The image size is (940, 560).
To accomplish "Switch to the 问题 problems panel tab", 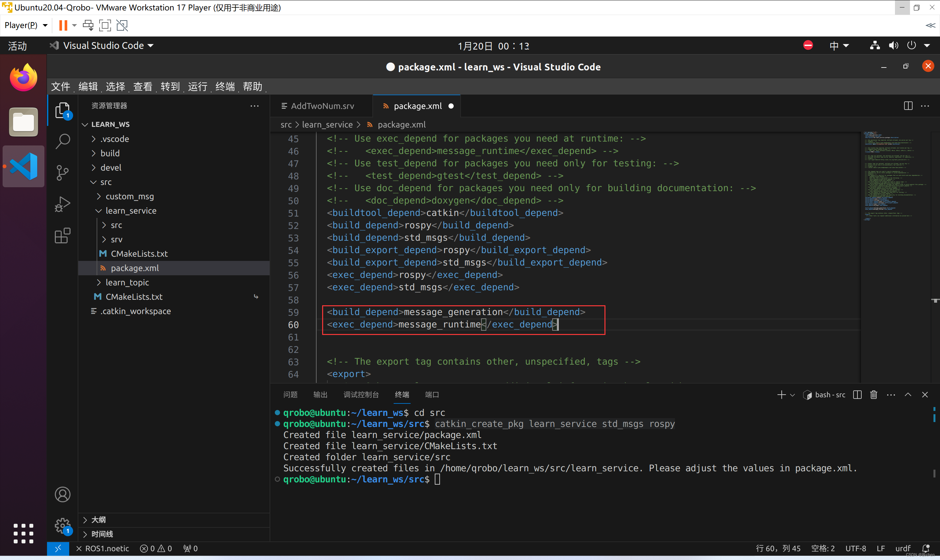I will click(x=290, y=395).
